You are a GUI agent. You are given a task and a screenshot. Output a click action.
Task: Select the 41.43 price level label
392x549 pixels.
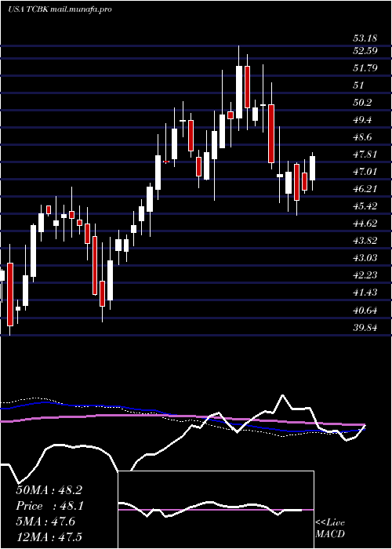point(365,293)
